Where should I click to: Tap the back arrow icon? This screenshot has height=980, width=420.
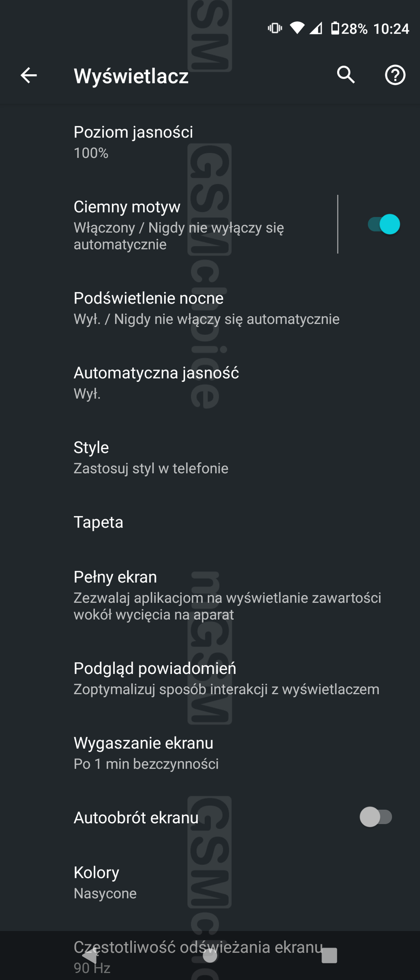[x=29, y=75]
